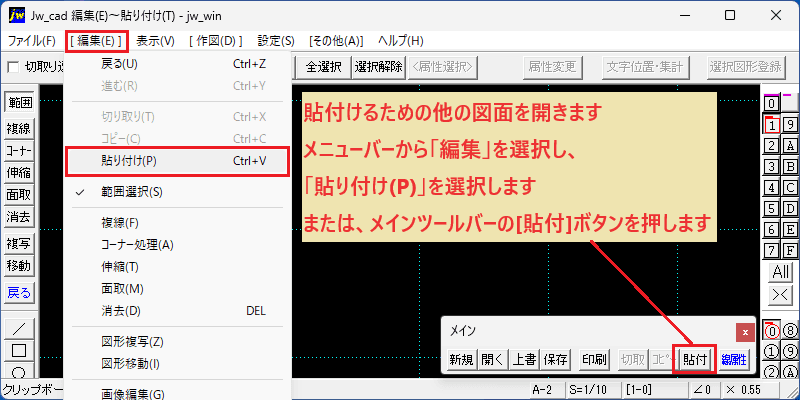Click the コーナー button in left toolbar
Viewport: 800px width, 400px height.
tap(19, 151)
